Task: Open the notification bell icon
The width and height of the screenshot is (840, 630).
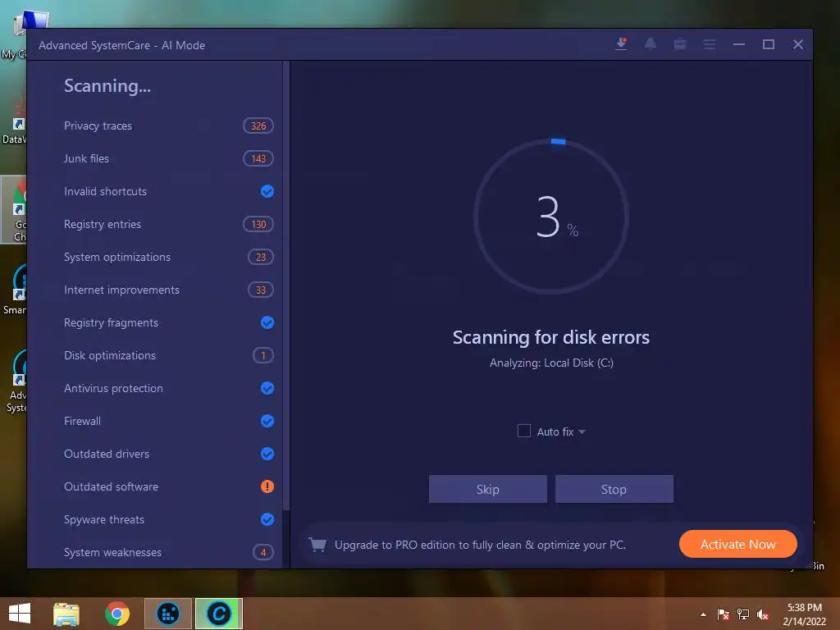Action: 651,44
